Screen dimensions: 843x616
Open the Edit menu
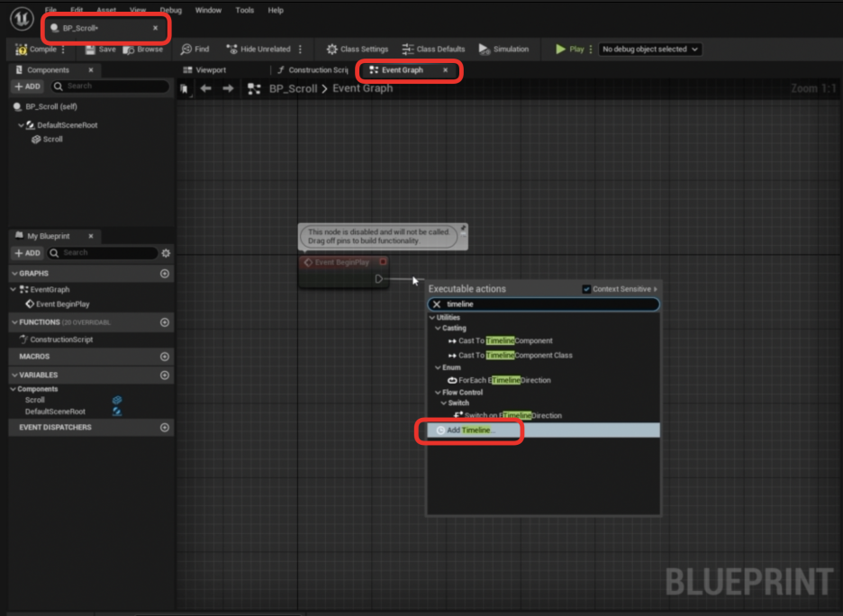(x=77, y=10)
